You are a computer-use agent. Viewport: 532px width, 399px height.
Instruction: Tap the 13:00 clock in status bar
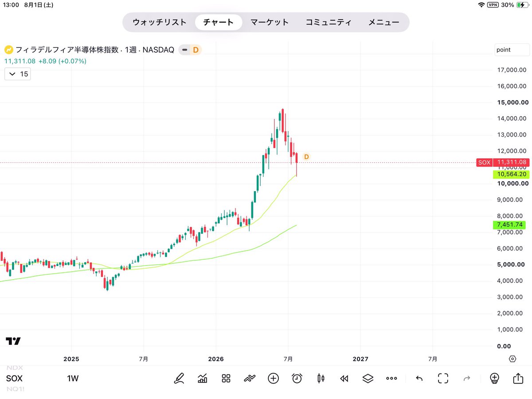(11, 5)
